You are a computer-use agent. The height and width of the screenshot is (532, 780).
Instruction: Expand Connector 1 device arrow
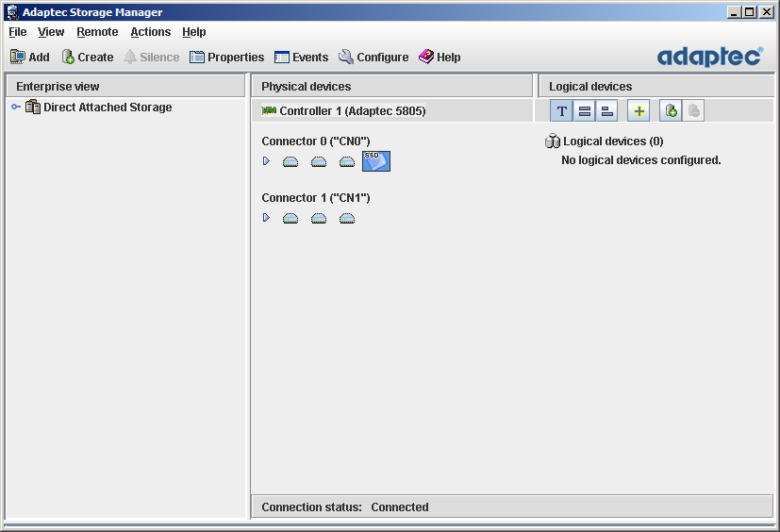coord(266,218)
